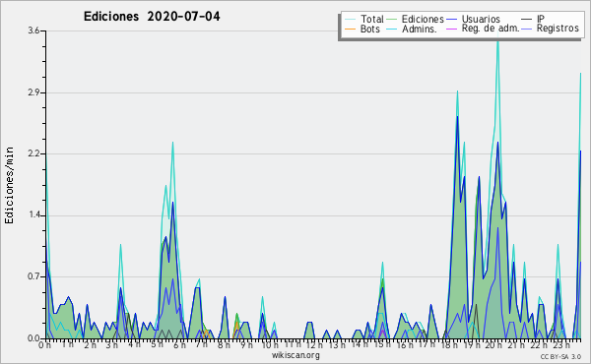Click the '3 h' x-axis label
Image resolution: width=591 pixels, height=364 pixels.
click(x=112, y=344)
